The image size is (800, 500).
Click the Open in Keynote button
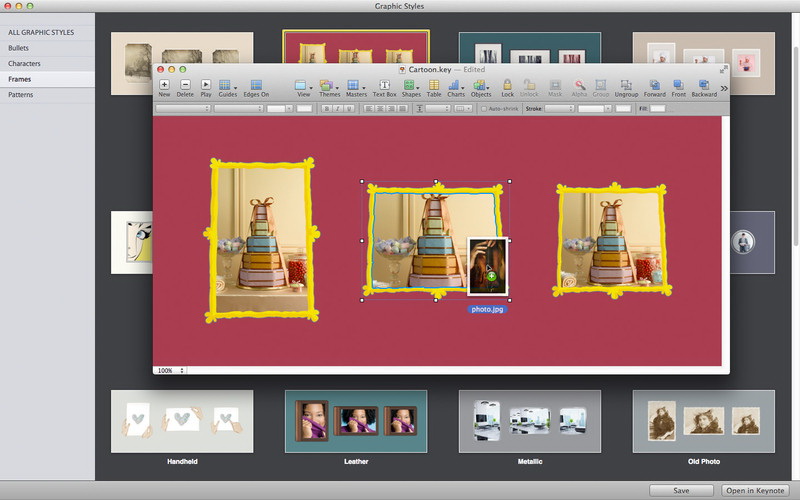[755, 490]
